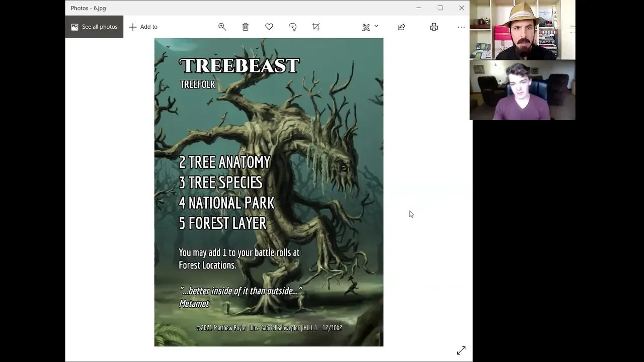The image size is (644, 362).
Task: Click the Zoom magnifier icon
Action: tap(222, 27)
